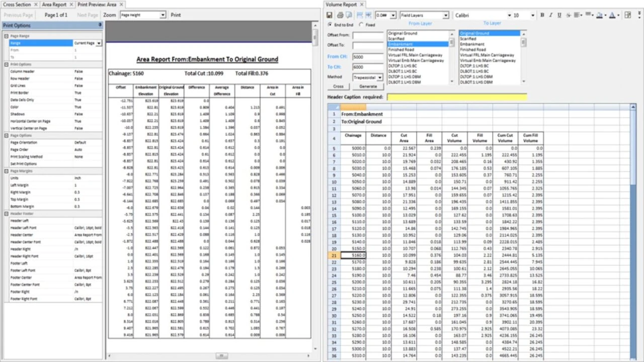Open the Field Layers dropdown
The width and height of the screenshot is (644, 362).
point(446,15)
